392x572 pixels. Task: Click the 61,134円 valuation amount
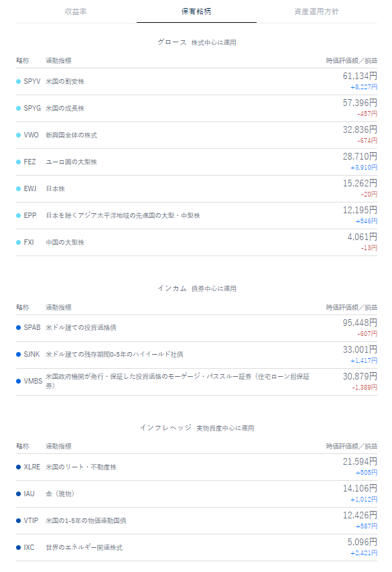(x=360, y=76)
